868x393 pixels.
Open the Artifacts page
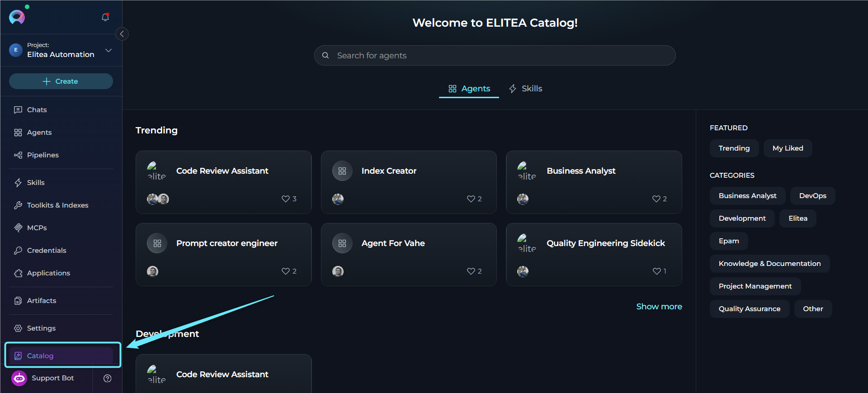click(x=61, y=301)
